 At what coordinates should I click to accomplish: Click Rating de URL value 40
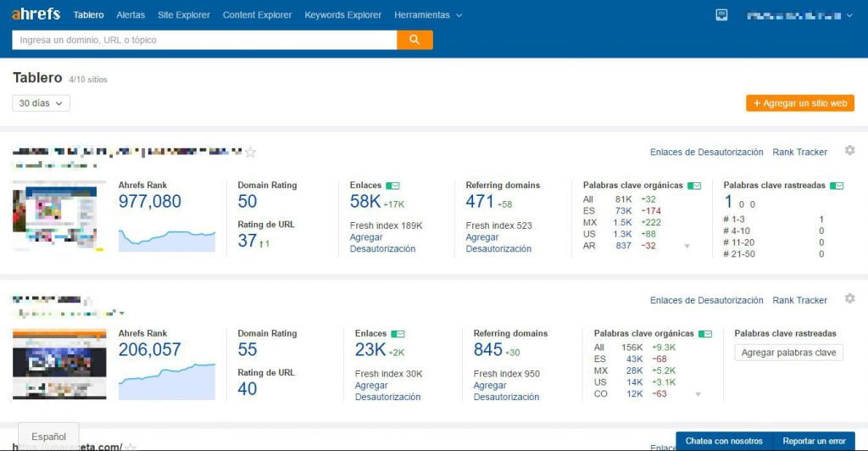point(247,389)
